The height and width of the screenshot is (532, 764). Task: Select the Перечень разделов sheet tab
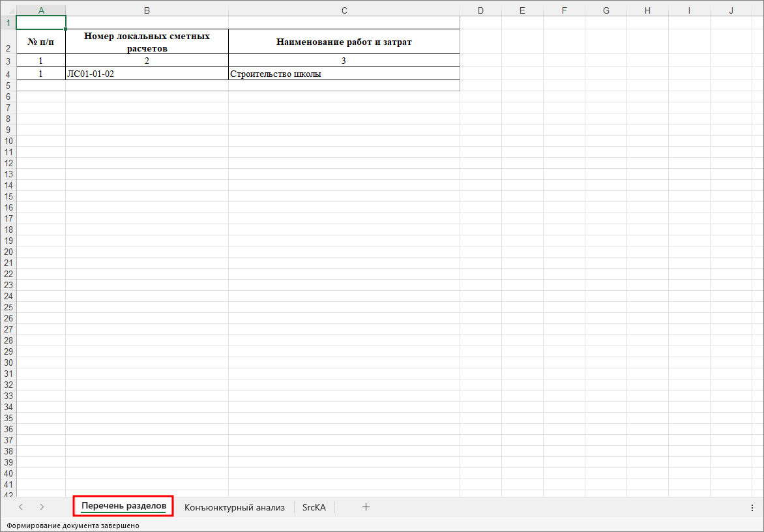point(124,507)
